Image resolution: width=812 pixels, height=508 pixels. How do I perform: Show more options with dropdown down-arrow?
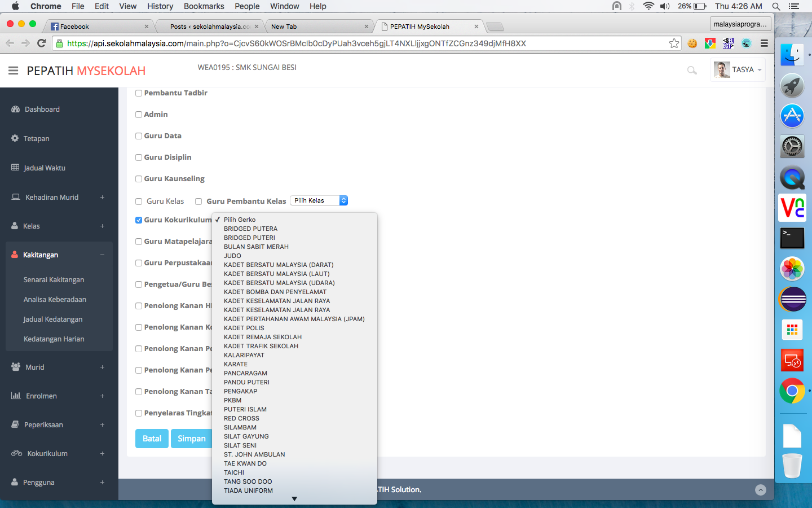[294, 499]
